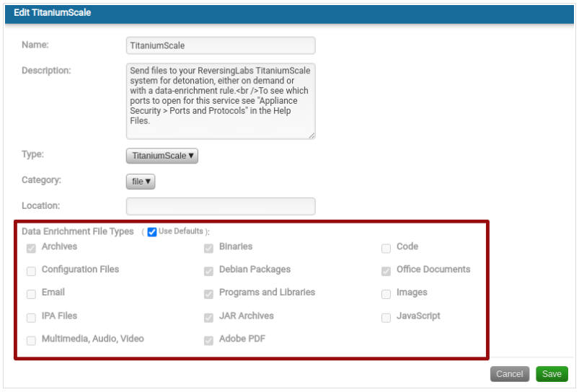
Task: Toggle the Use Defaults checkbox
Action: (152, 232)
